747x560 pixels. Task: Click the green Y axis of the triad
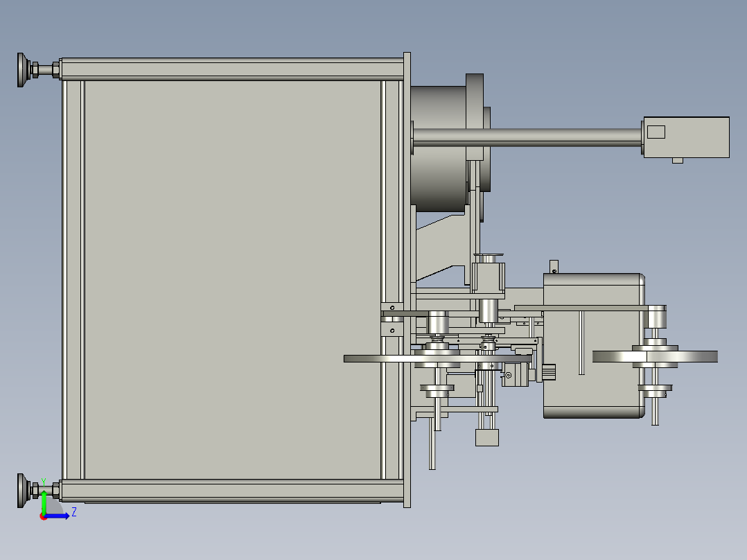coord(44,501)
